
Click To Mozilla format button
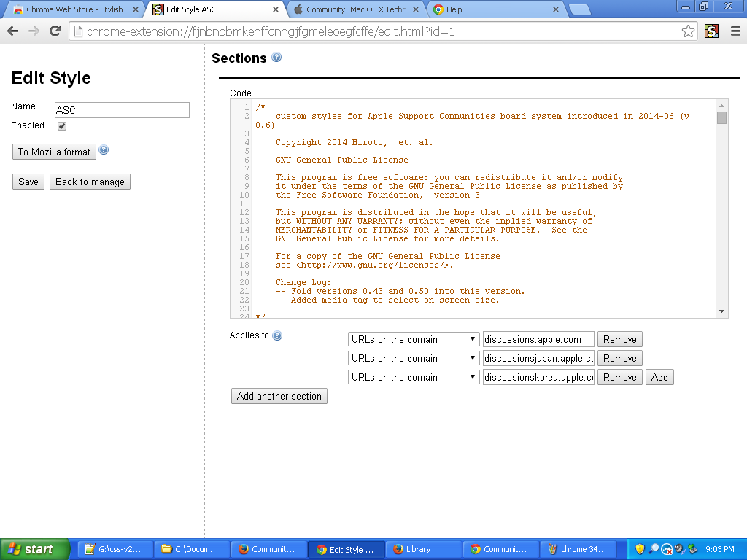(x=54, y=152)
